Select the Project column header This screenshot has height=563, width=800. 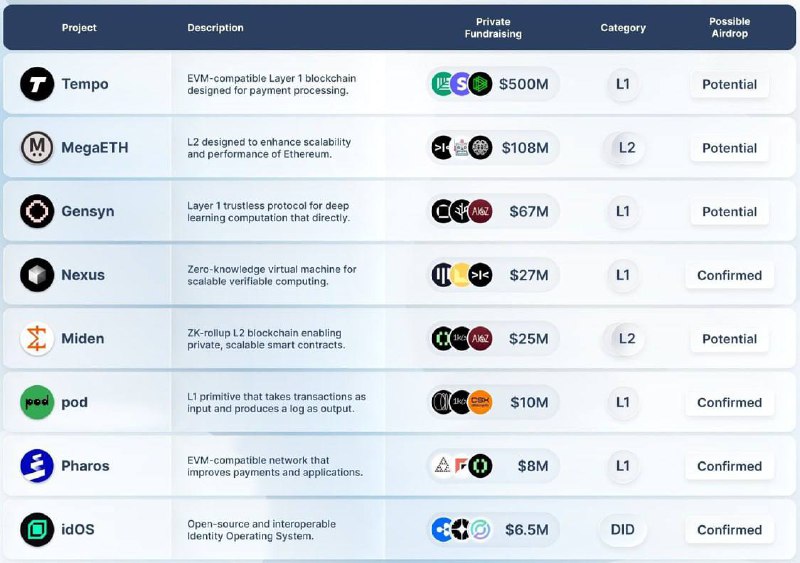point(79,28)
